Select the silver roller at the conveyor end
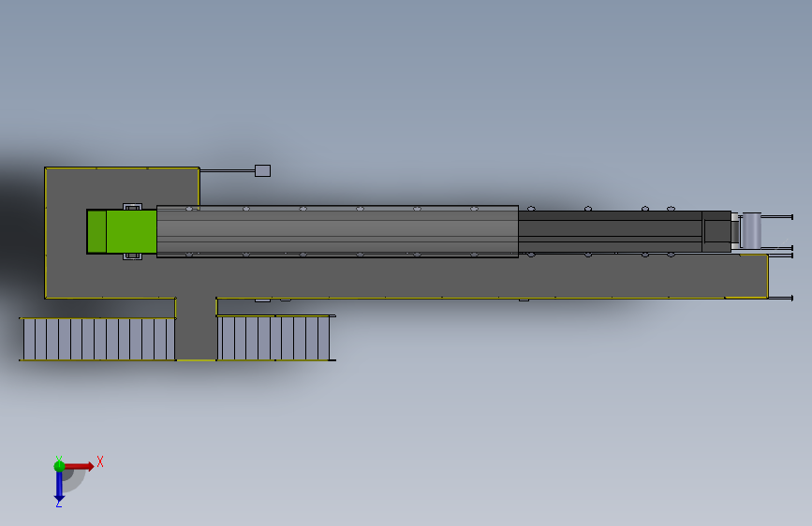 click(751, 230)
